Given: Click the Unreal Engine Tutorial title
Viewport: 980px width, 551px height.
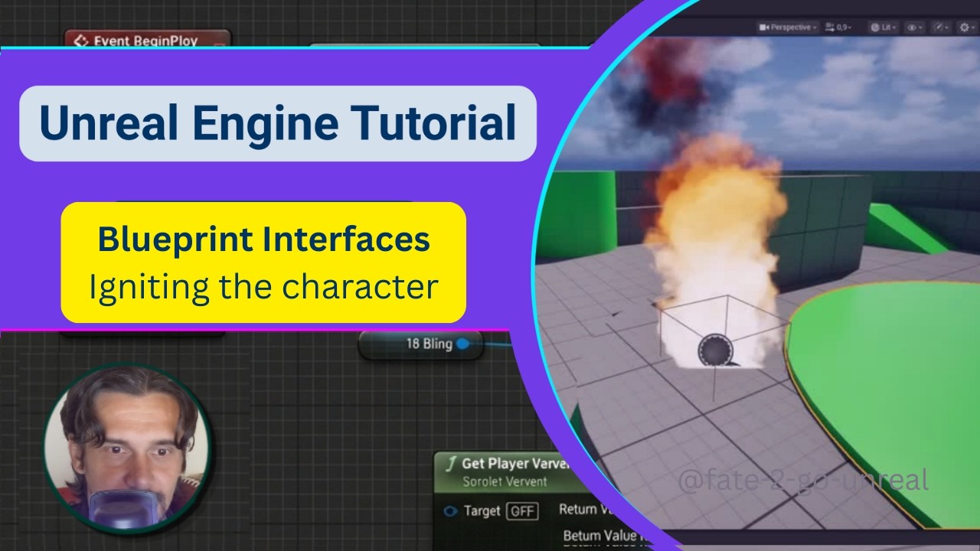Looking at the screenshot, I should tap(277, 123).
